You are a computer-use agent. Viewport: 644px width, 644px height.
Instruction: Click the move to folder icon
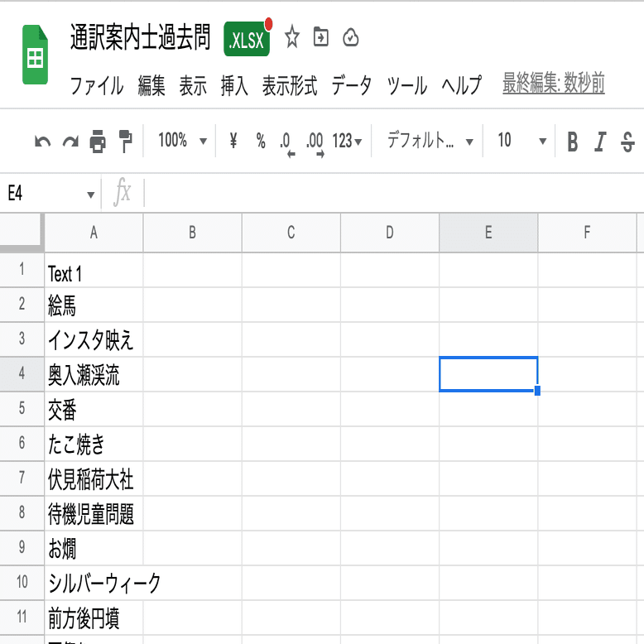(x=321, y=37)
